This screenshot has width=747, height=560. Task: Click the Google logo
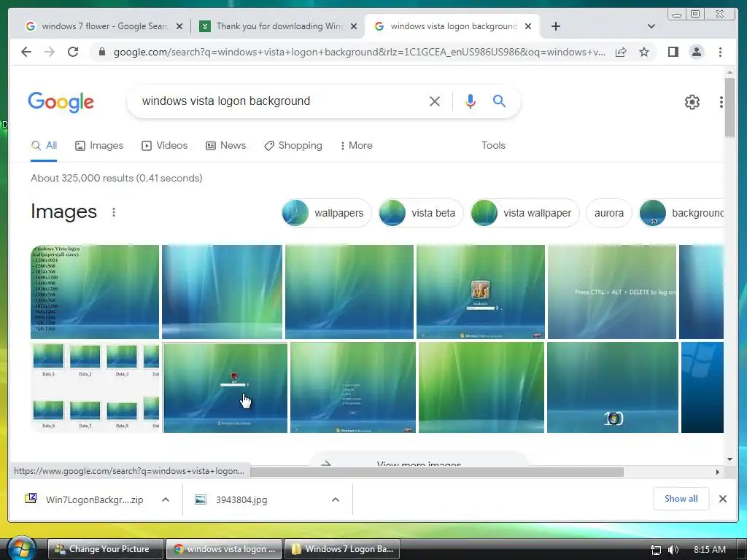[61, 102]
